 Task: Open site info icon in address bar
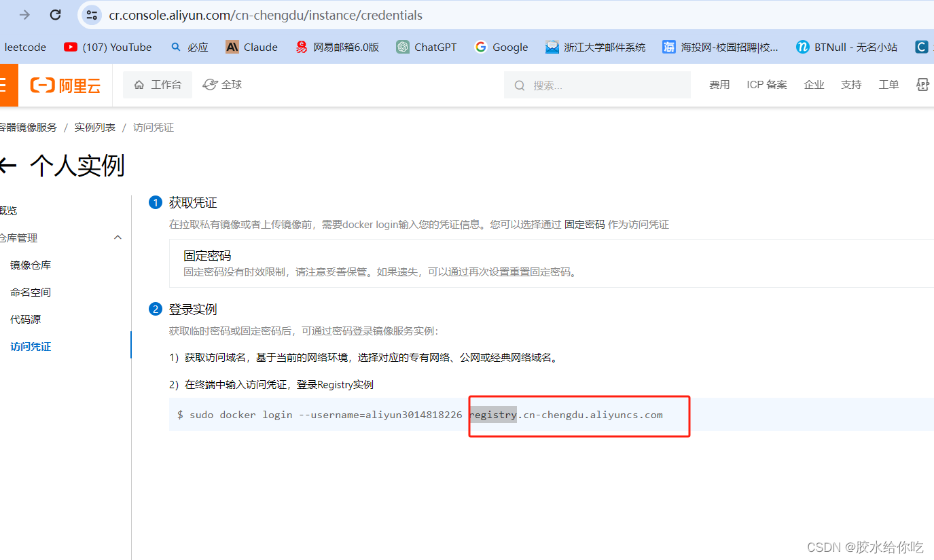(92, 15)
